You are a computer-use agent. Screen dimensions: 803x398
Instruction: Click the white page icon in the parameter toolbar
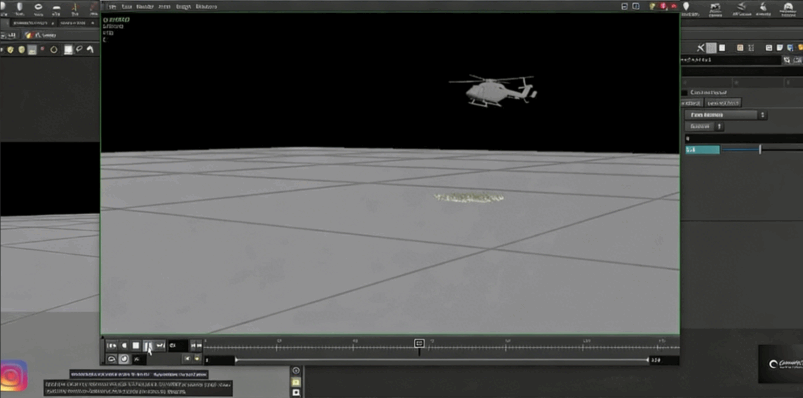tap(722, 48)
